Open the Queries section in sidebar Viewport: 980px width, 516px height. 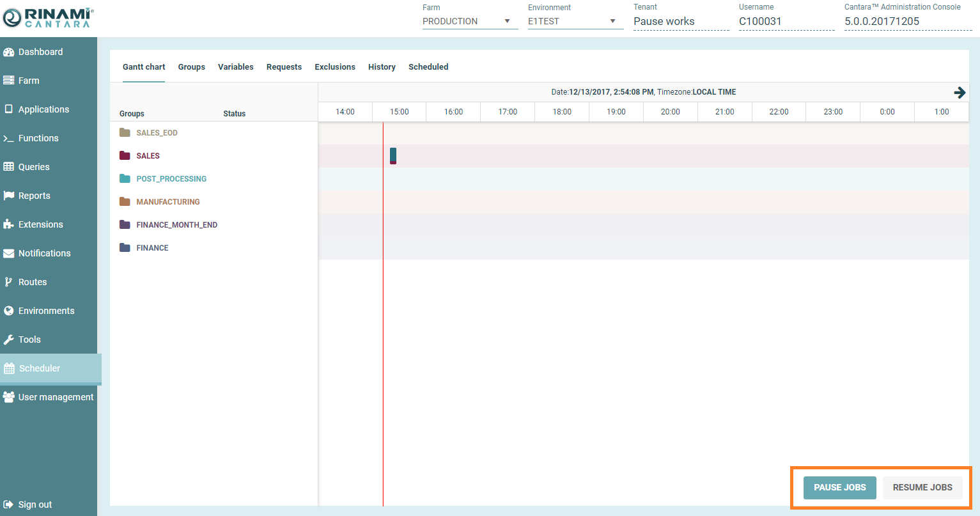point(34,167)
